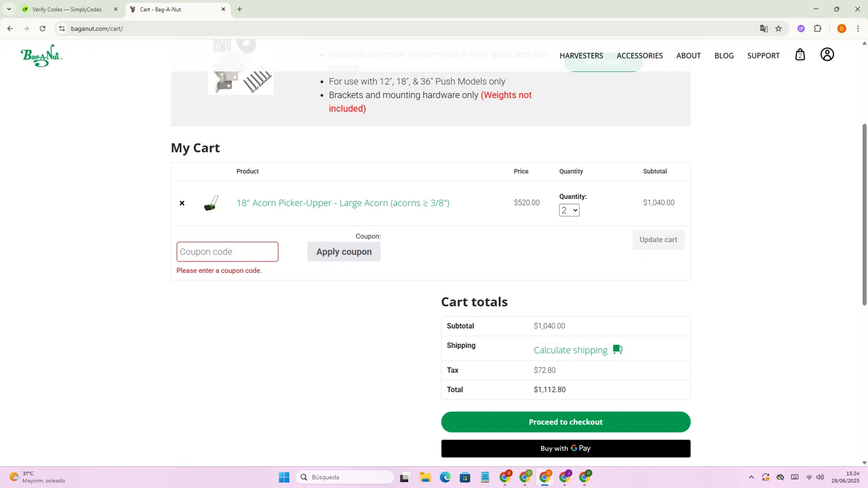Open the Quantity dropdown showing 2
This screenshot has height=488, width=868.
click(569, 210)
